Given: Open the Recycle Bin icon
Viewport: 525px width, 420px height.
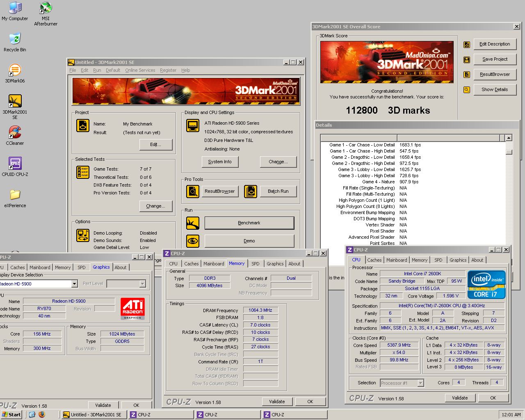Looking at the screenshot, I should [x=15, y=42].
